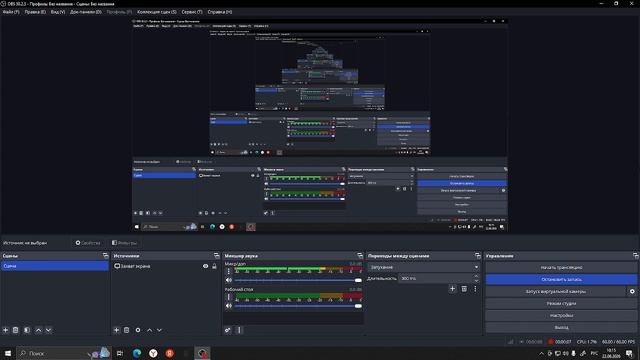
Task: Open the Затухание transition dropdown
Action: (x=424, y=267)
